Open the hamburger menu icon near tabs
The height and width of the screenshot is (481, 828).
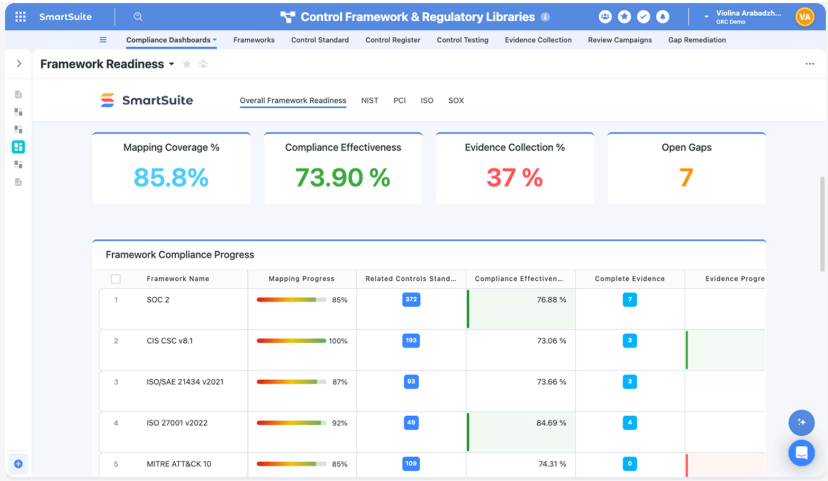[103, 40]
